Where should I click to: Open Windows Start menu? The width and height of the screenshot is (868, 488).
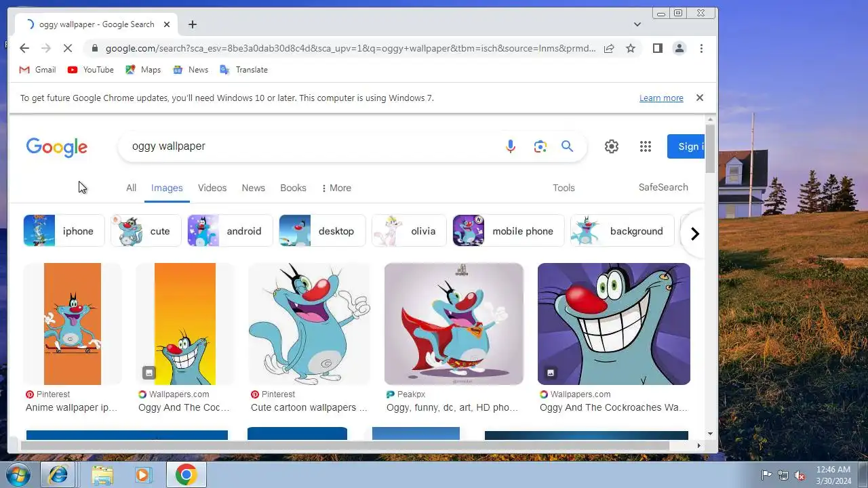coord(19,474)
